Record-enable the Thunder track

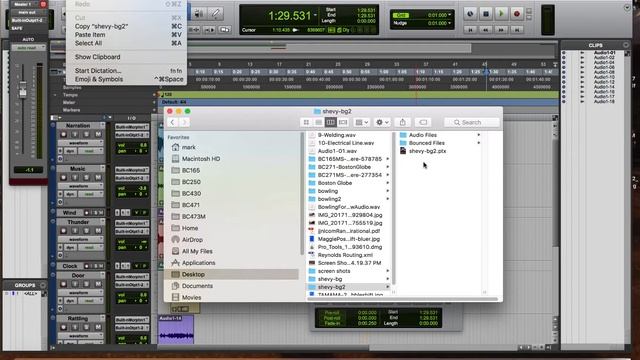pos(63,231)
